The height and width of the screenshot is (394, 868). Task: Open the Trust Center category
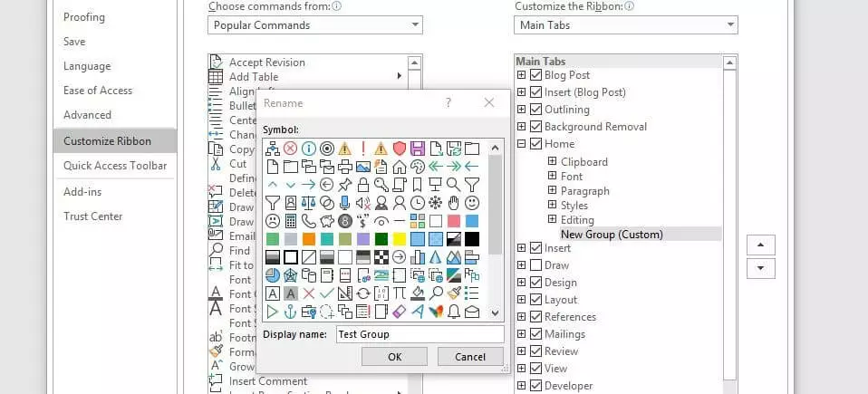point(93,216)
